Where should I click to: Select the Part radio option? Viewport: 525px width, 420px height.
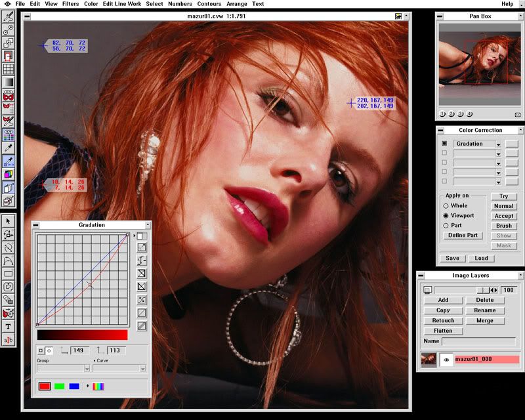[x=446, y=225]
